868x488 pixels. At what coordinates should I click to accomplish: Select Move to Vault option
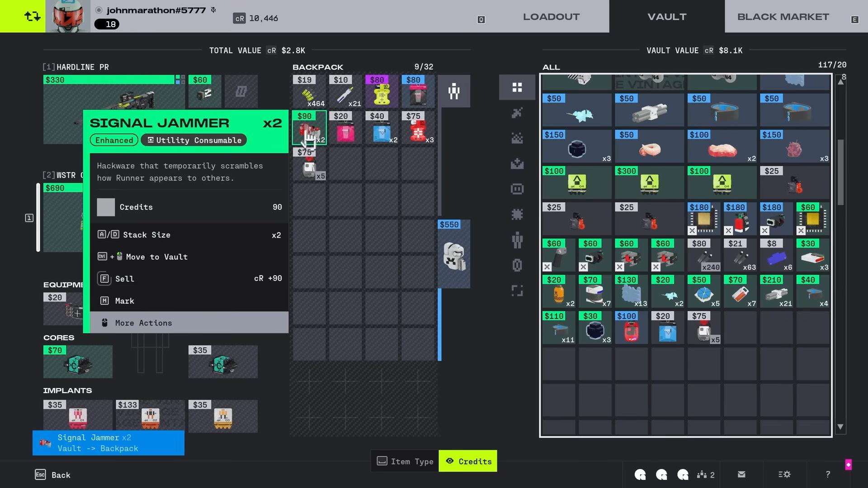click(189, 257)
